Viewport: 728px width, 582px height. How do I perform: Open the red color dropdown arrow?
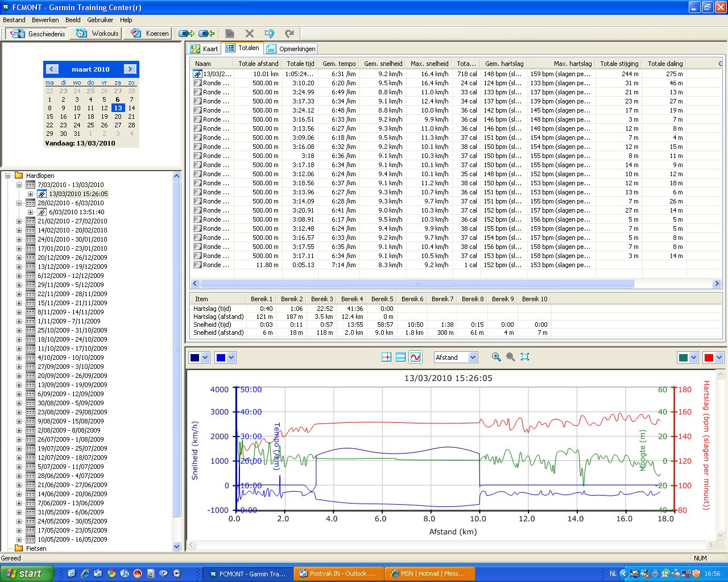pos(719,357)
